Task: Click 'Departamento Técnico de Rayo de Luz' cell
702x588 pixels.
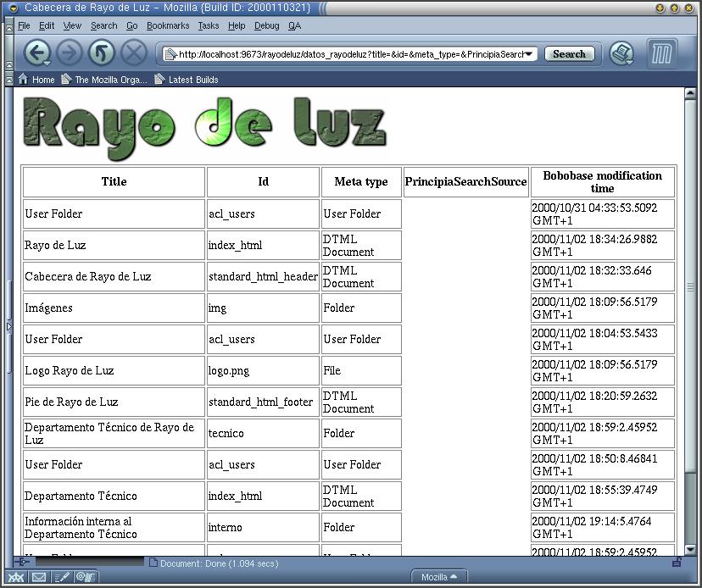Action: click(x=114, y=433)
